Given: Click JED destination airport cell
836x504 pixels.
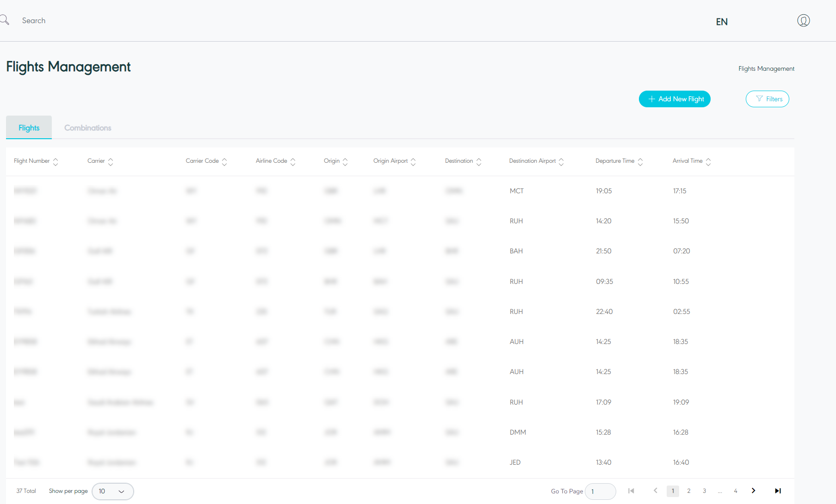Looking at the screenshot, I should pyautogui.click(x=515, y=462).
